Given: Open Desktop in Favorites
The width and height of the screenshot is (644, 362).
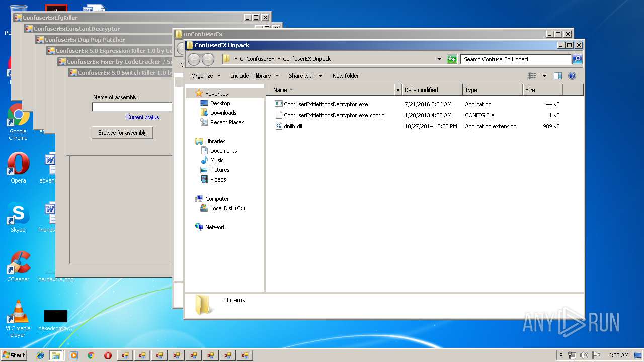Looking at the screenshot, I should (x=220, y=103).
